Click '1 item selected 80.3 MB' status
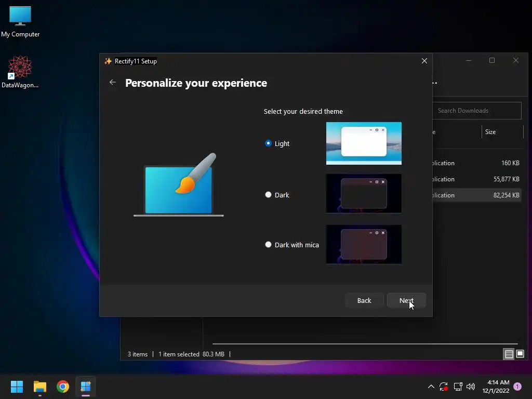532x399 pixels. point(191,354)
